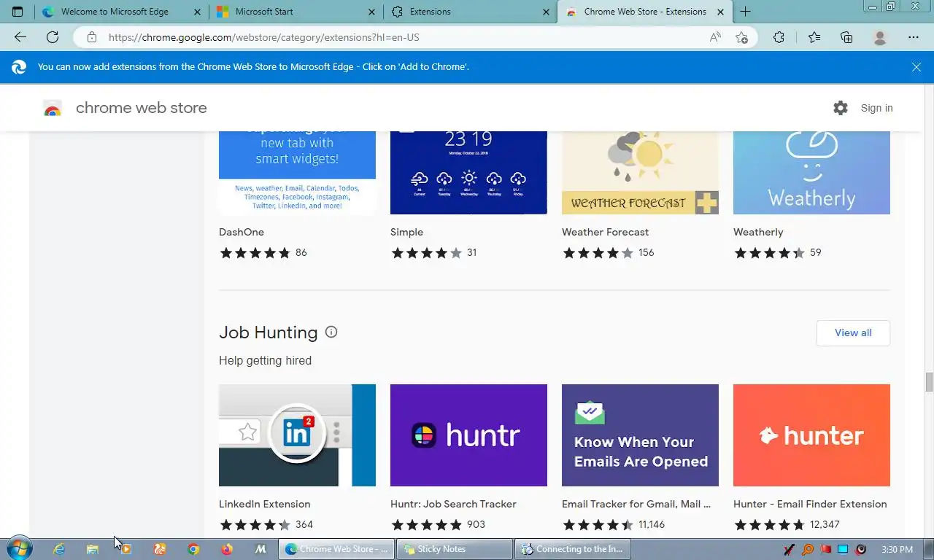
Task: Open the Collections icon
Action: [x=846, y=37]
